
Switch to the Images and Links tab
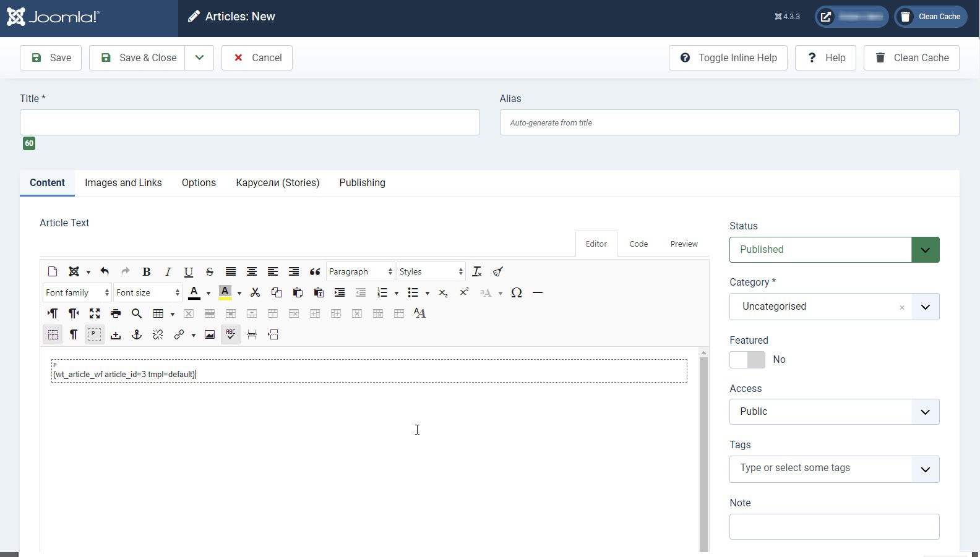coord(123,183)
